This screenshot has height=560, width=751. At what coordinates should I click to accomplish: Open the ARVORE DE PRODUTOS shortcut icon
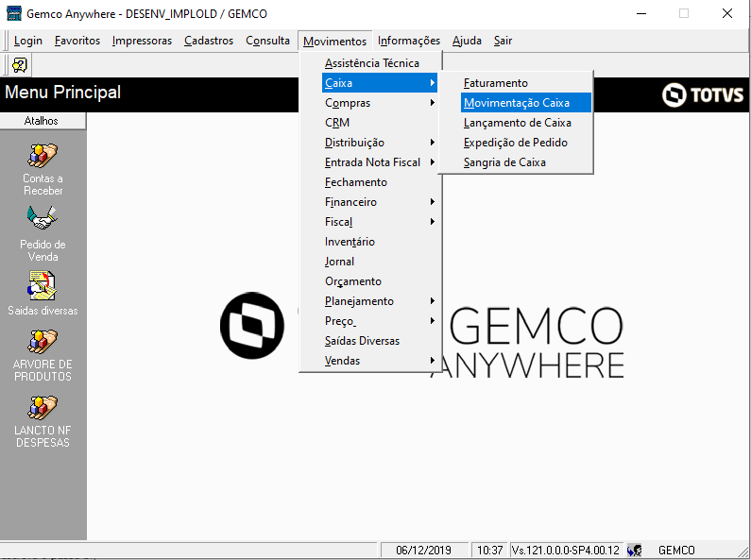[43, 341]
